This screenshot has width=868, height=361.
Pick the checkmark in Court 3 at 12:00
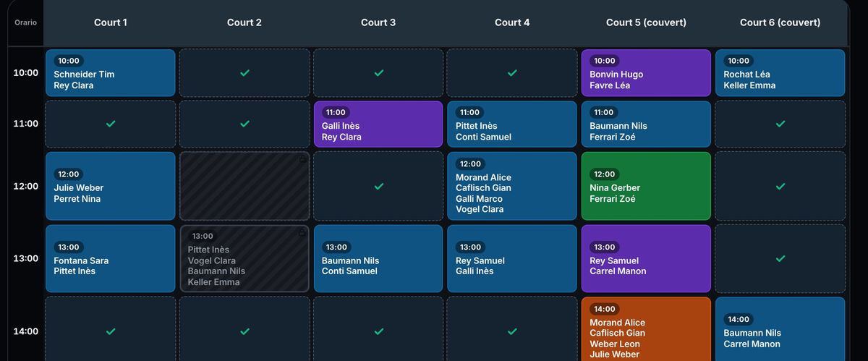(378, 186)
